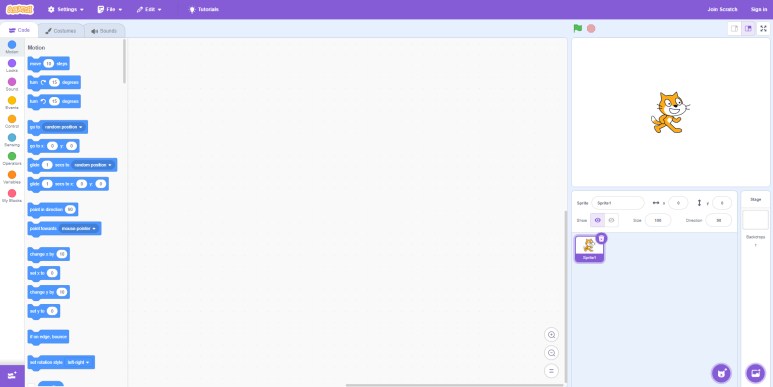Click the workspace vertical scrollbar
The image size is (773, 387).
tap(566, 297)
